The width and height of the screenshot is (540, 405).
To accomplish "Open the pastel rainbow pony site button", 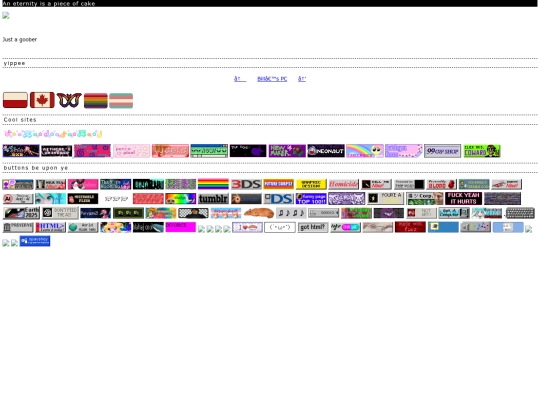I will [365, 151].
